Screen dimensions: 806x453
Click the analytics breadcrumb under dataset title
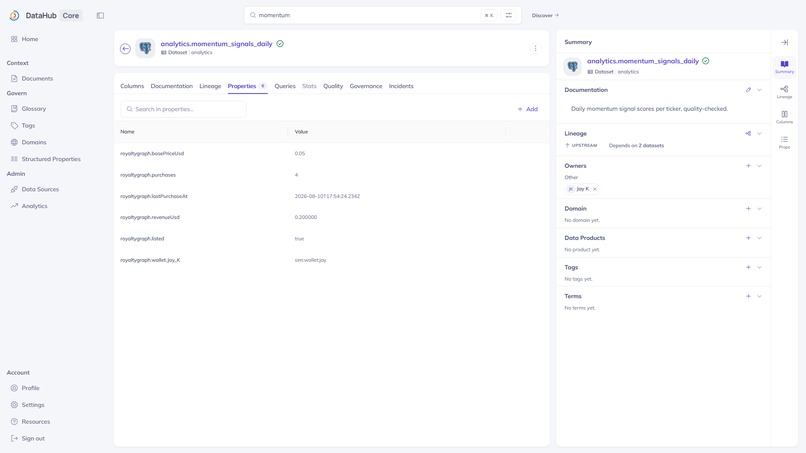(x=202, y=52)
